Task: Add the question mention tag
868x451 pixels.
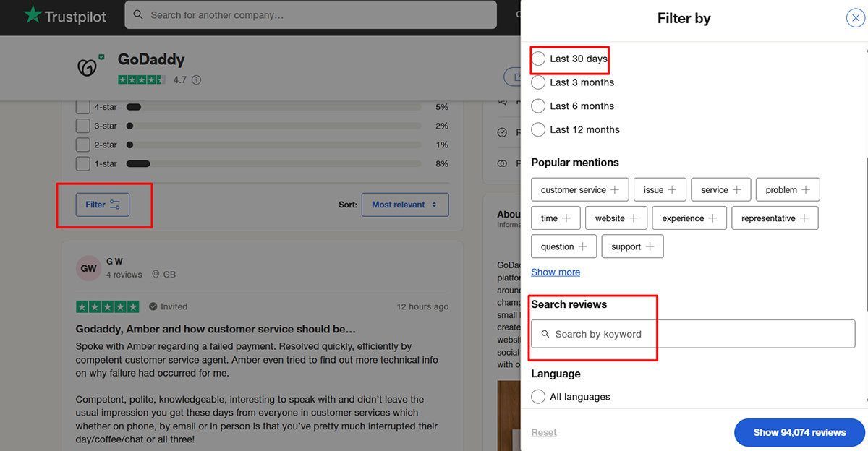Action: click(x=564, y=246)
